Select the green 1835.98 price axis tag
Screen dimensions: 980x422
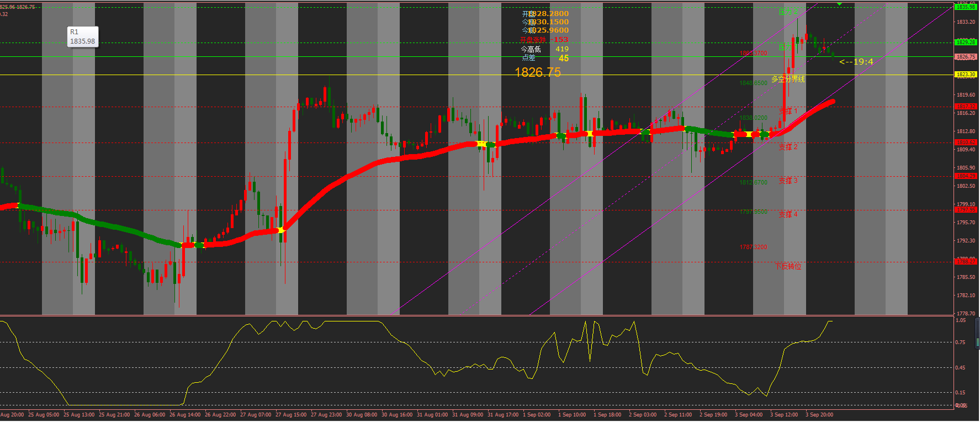(966, 7)
